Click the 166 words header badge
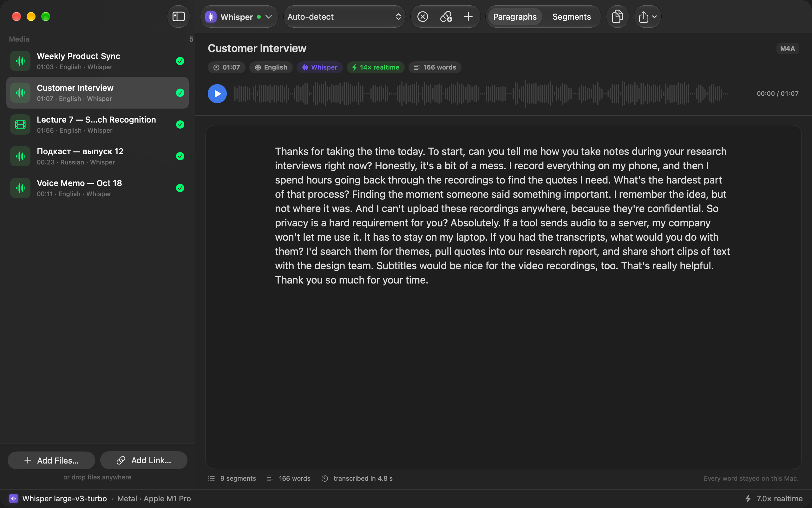This screenshot has height=508, width=812. pos(435,67)
